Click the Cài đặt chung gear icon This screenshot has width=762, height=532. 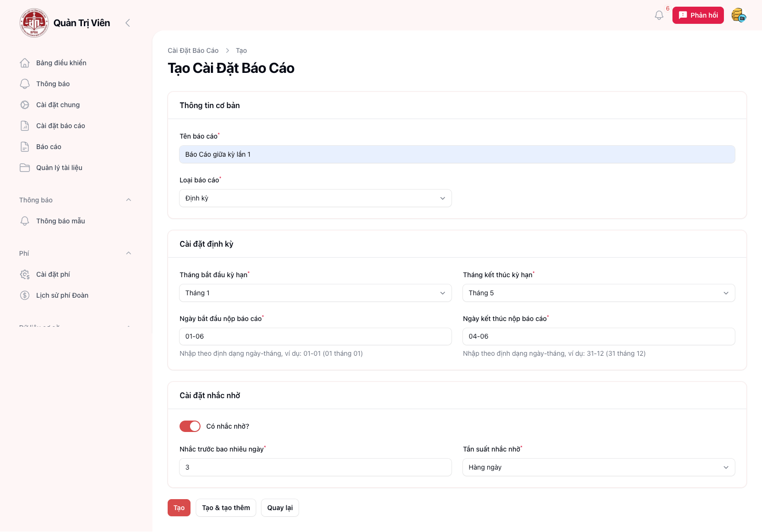click(25, 105)
